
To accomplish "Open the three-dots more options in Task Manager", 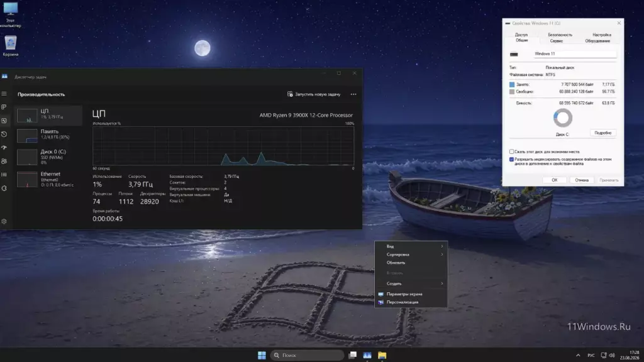I will [353, 94].
